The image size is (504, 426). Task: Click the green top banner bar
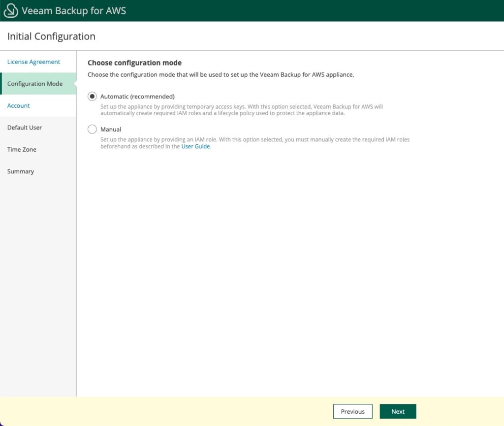(x=252, y=10)
